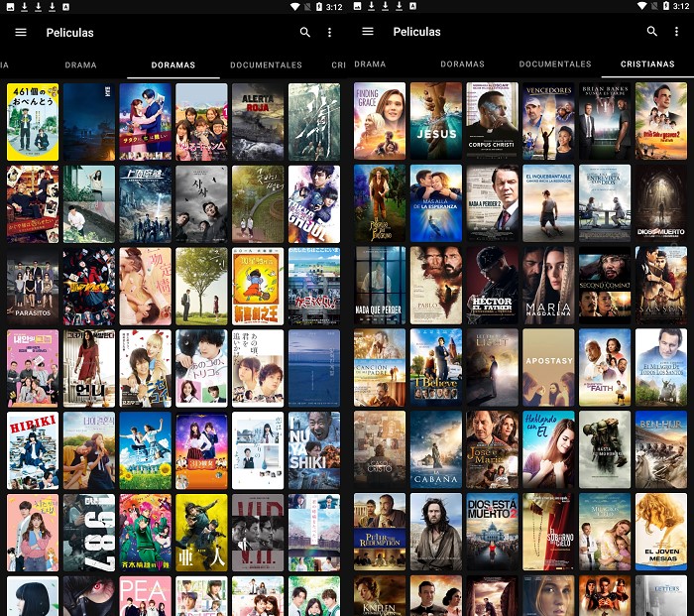Open the Nada a Perder 2 poster
The width and height of the screenshot is (694, 616).
492,203
